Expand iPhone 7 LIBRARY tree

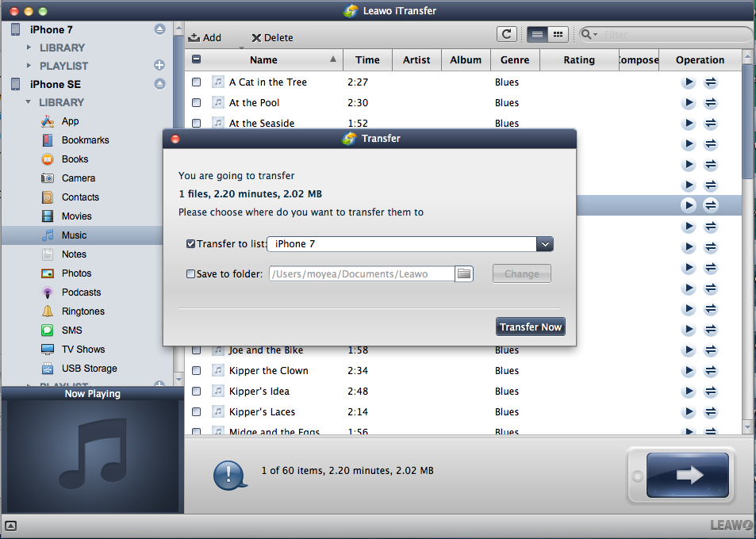click(29, 48)
